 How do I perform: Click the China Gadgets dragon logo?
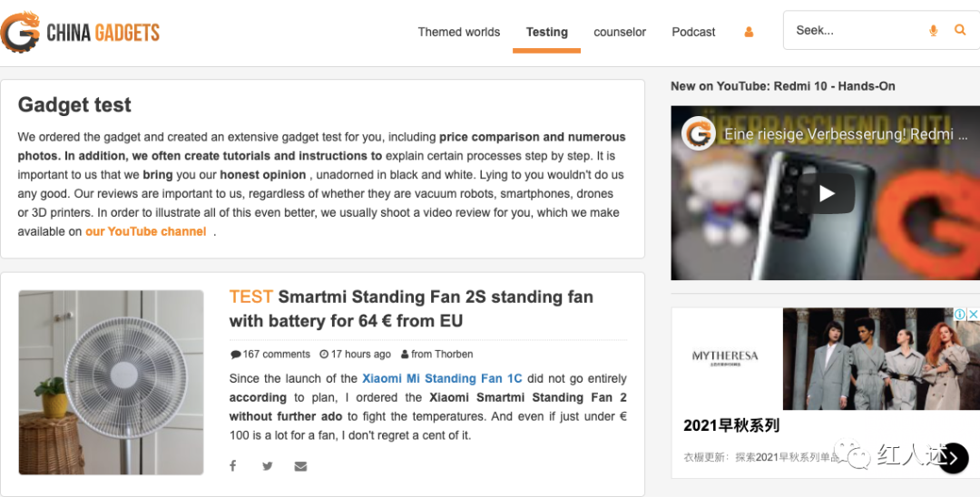21,31
